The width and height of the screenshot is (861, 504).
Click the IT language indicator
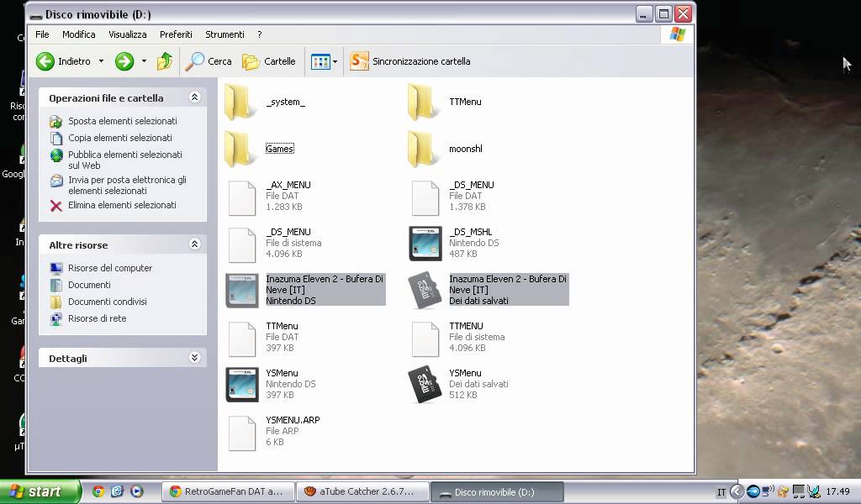point(721,492)
